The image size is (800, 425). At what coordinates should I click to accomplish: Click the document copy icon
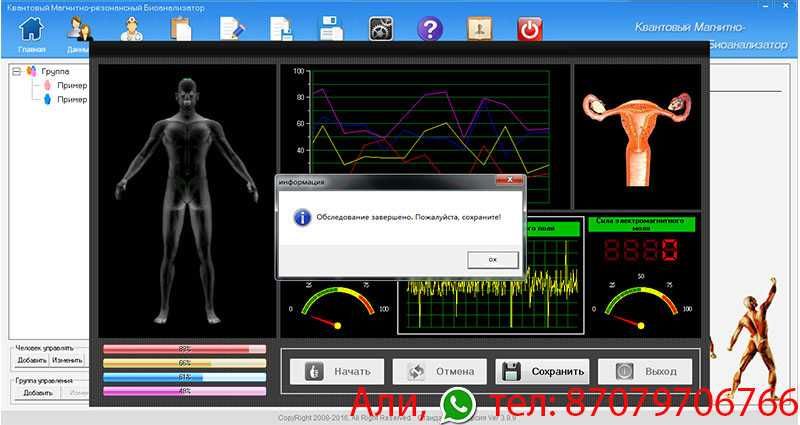tap(281, 29)
